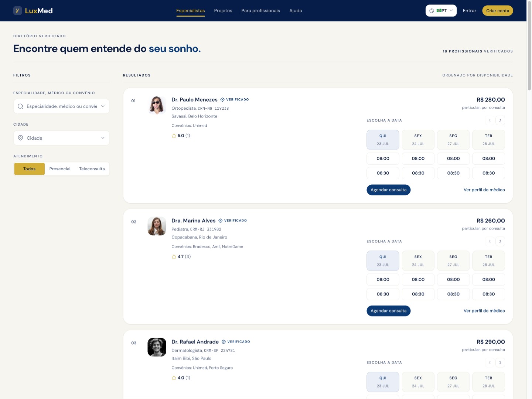
Task: Click Agendar consulta for Dr. Paulo Menezes
Action: tap(389, 190)
